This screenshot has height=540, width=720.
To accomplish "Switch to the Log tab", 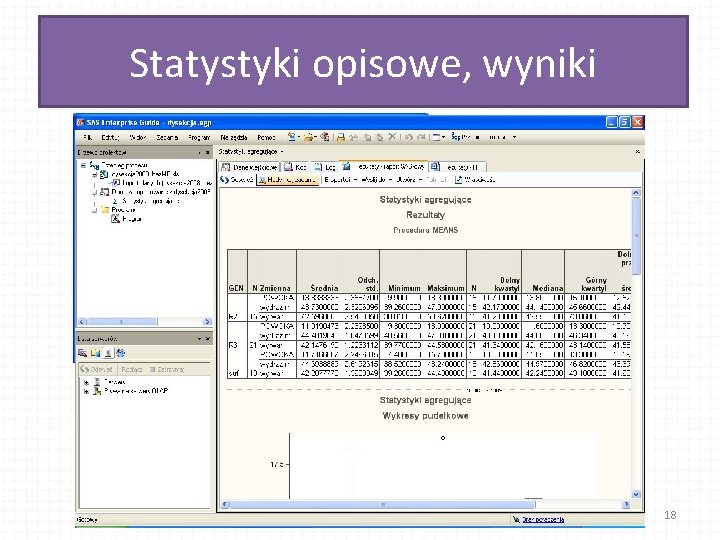I will pyautogui.click(x=325, y=167).
